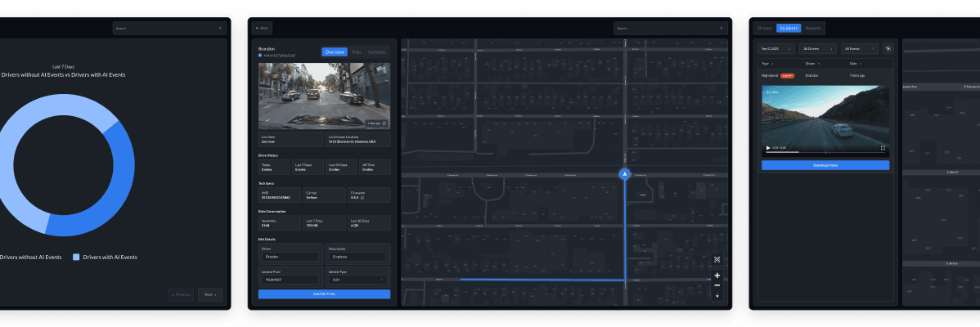The height and width of the screenshot is (327, 980).
Task: Select the High Speed incident row text
Action: click(x=770, y=75)
